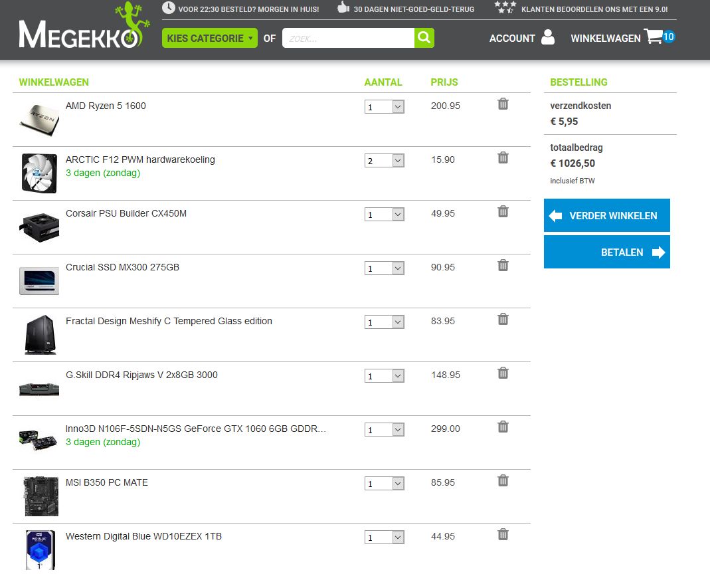
Task: Delete MSI B350 PC MATE from cart
Action: click(503, 480)
